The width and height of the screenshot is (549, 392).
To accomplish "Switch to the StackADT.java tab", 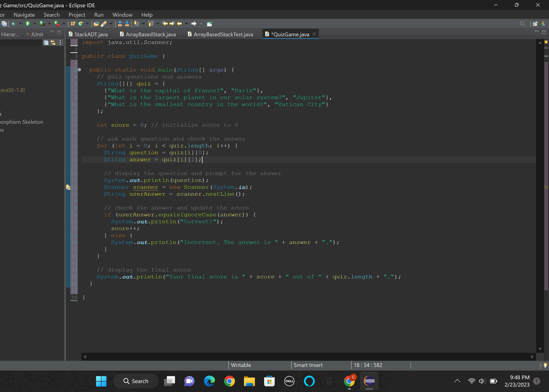I will coord(91,34).
